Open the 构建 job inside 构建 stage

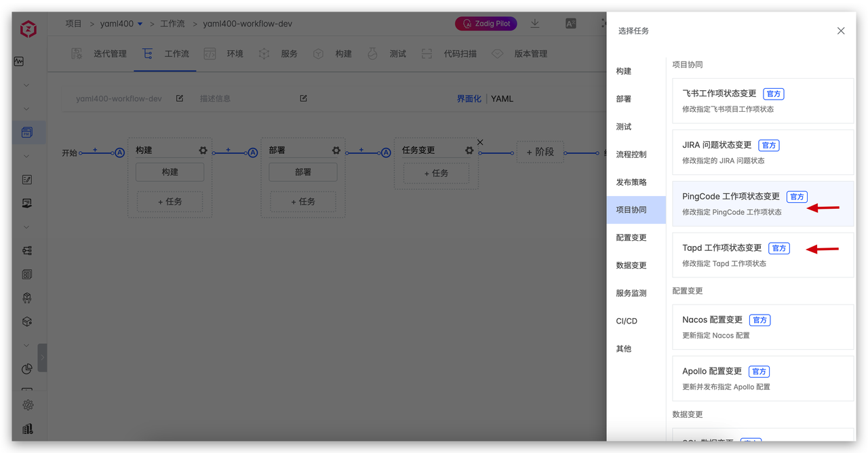(170, 172)
